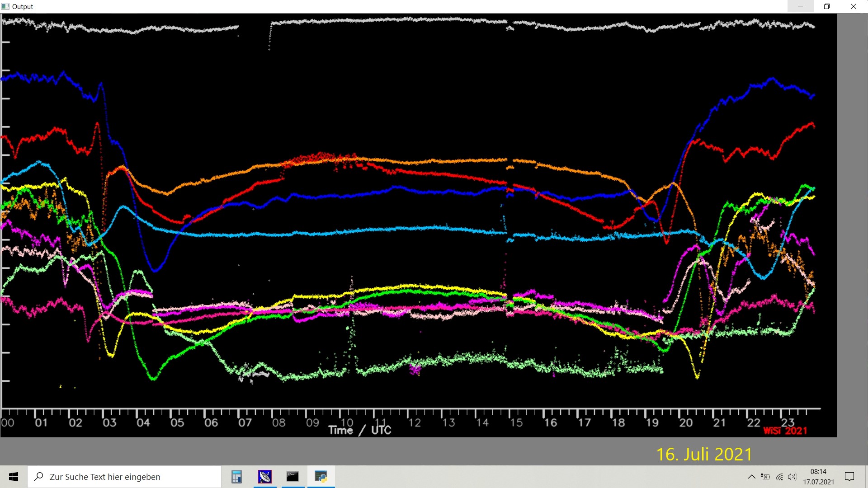Image resolution: width=868 pixels, height=488 pixels.
Task: Click the Output window title icon
Action: [x=5, y=6]
